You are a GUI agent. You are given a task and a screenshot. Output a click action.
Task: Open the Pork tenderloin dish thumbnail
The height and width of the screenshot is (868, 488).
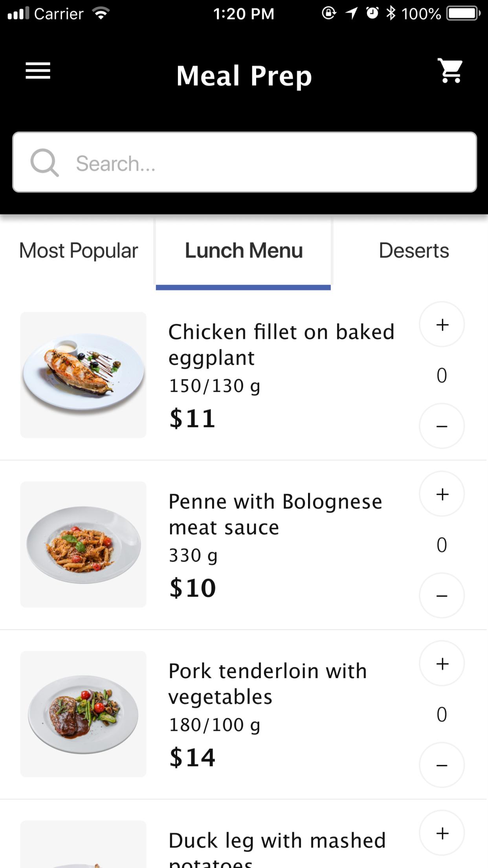tap(83, 714)
